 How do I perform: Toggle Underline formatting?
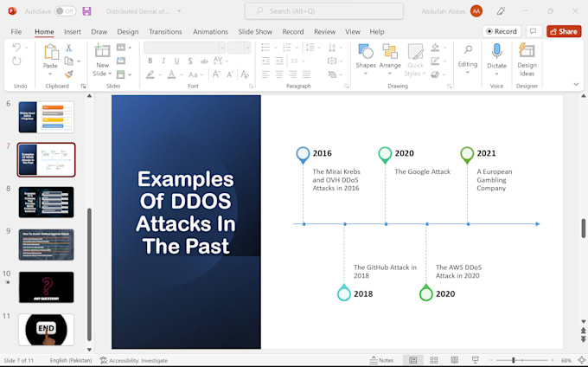[176, 61]
